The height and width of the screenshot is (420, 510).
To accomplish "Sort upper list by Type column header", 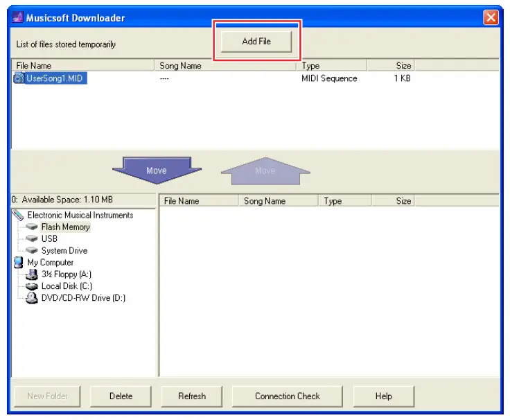I will coord(333,66).
